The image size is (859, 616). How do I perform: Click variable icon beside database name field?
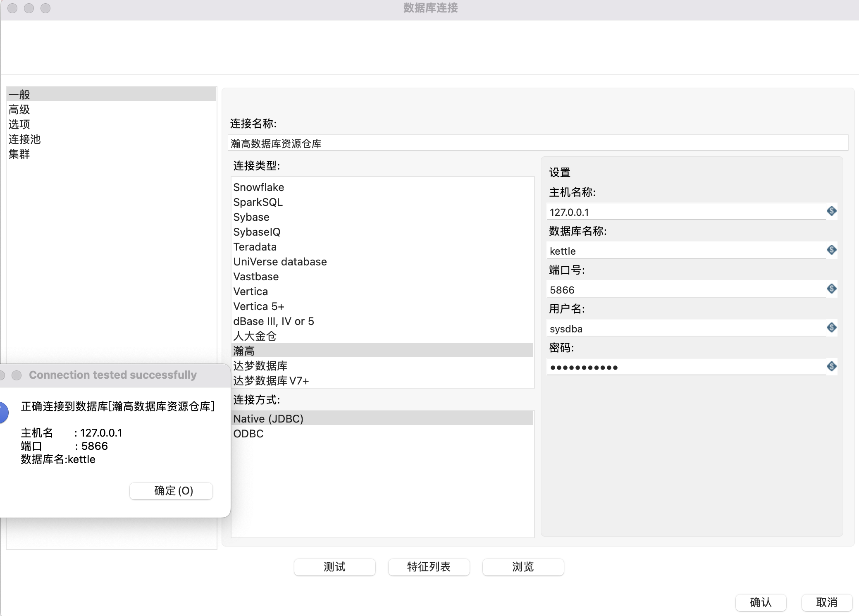pos(831,250)
